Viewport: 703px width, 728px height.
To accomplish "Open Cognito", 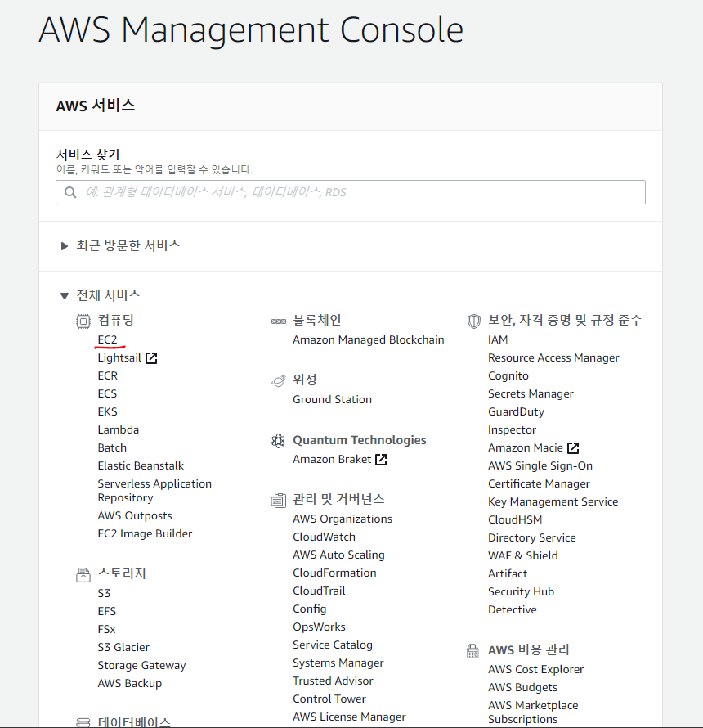I will 508,376.
